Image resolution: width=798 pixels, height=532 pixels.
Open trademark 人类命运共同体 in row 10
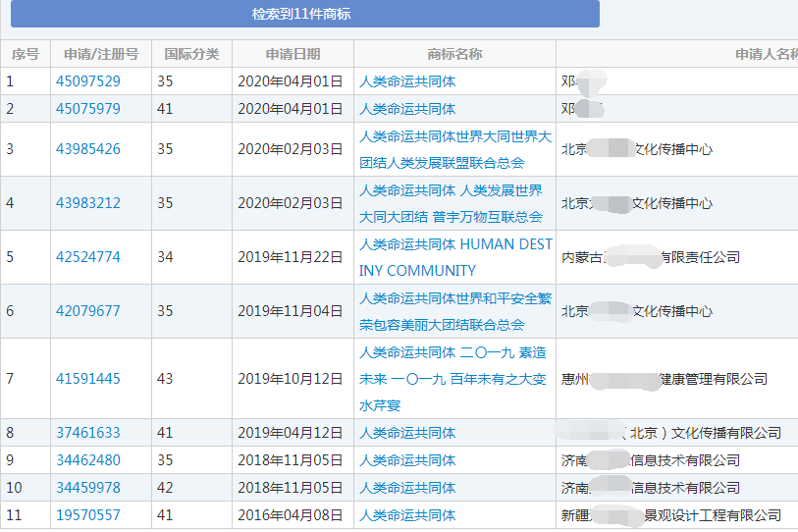(407, 488)
